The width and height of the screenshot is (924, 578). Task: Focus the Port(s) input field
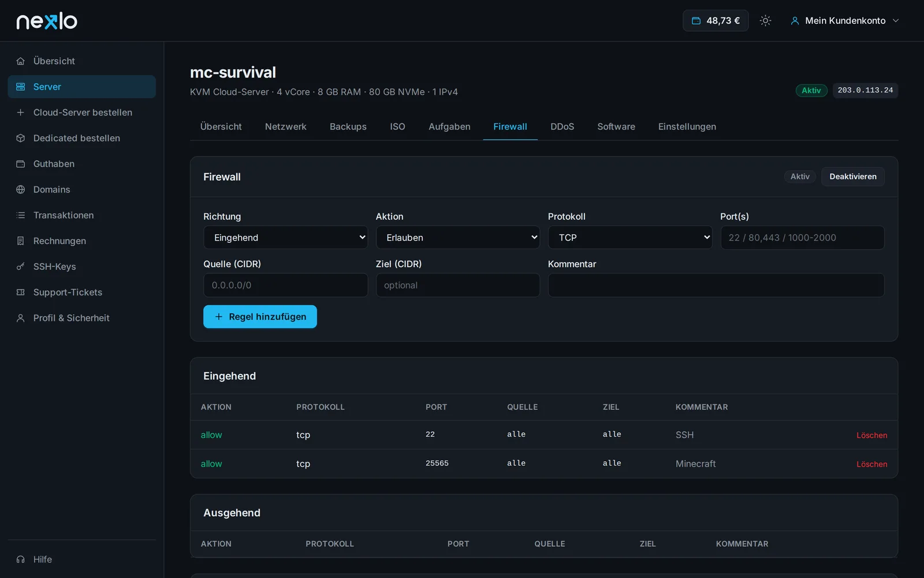pos(802,238)
